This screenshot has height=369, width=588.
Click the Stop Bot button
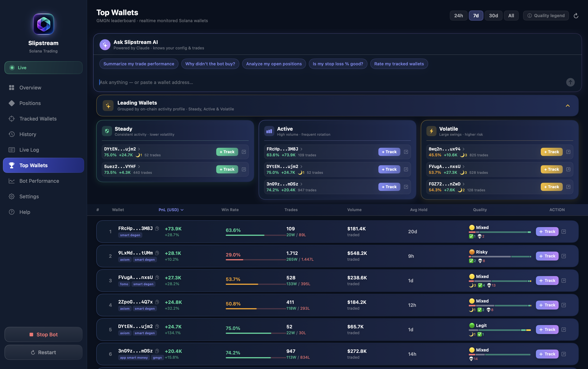[43, 334]
